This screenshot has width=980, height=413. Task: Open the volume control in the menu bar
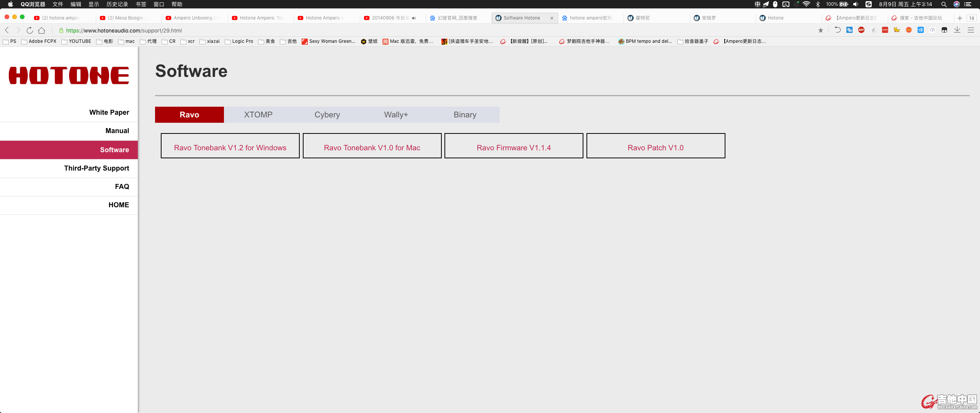click(856, 4)
